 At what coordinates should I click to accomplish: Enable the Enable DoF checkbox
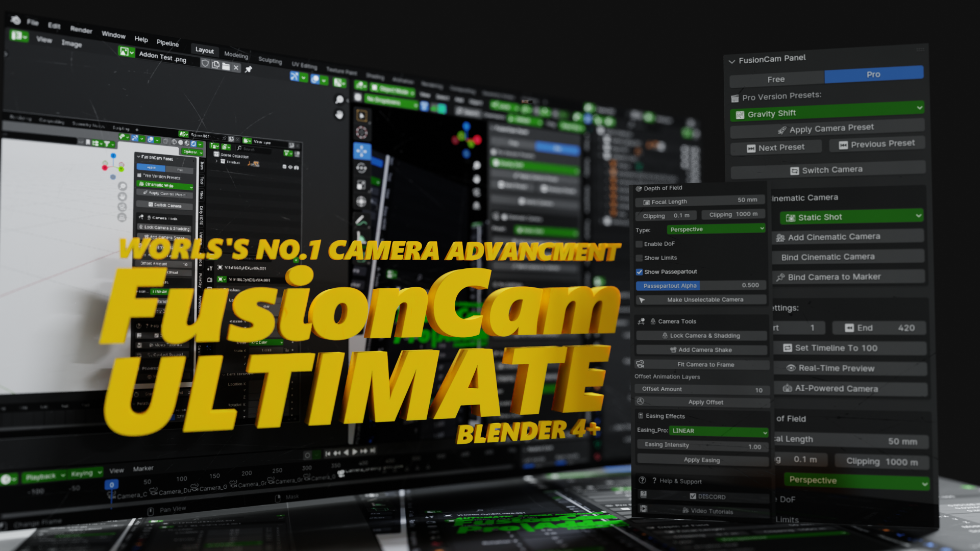tap(639, 244)
